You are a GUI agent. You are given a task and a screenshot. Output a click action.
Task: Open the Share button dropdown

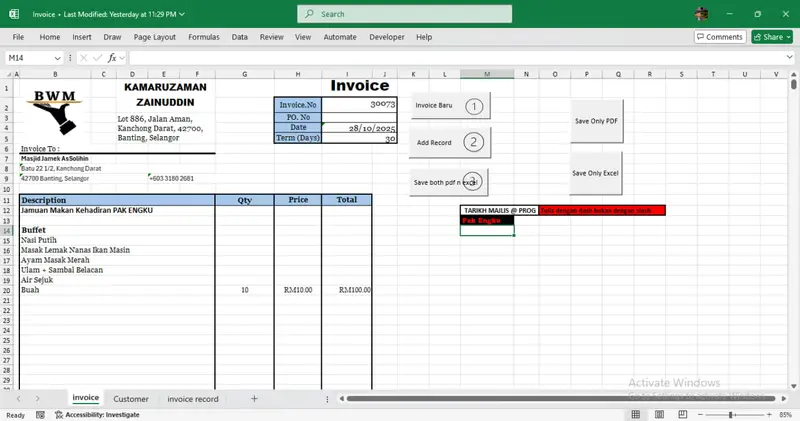(x=789, y=37)
